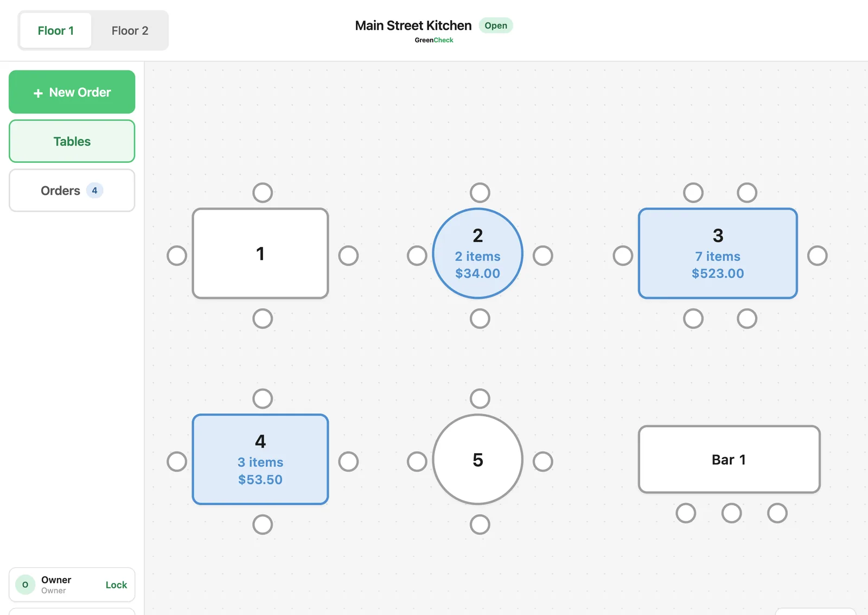The height and width of the screenshot is (615, 868).
Task: Select round Table 2 with $34.00 order
Action: coord(477,253)
